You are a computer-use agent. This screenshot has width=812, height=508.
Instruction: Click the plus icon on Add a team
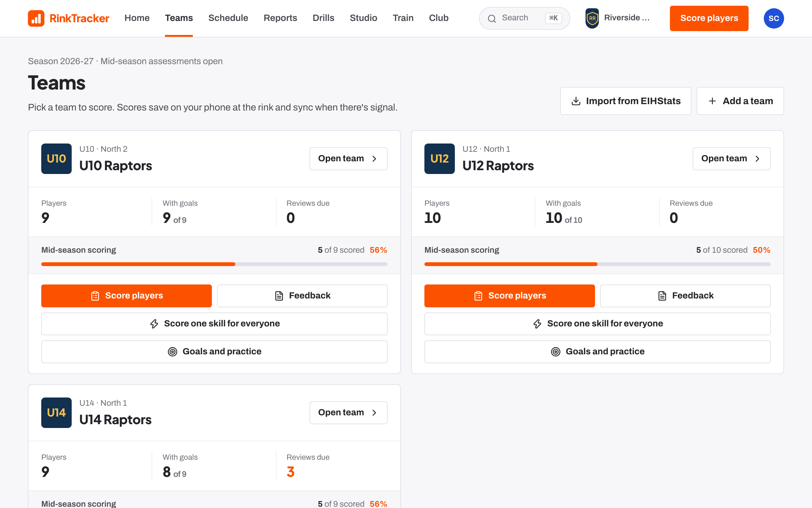[712, 101]
